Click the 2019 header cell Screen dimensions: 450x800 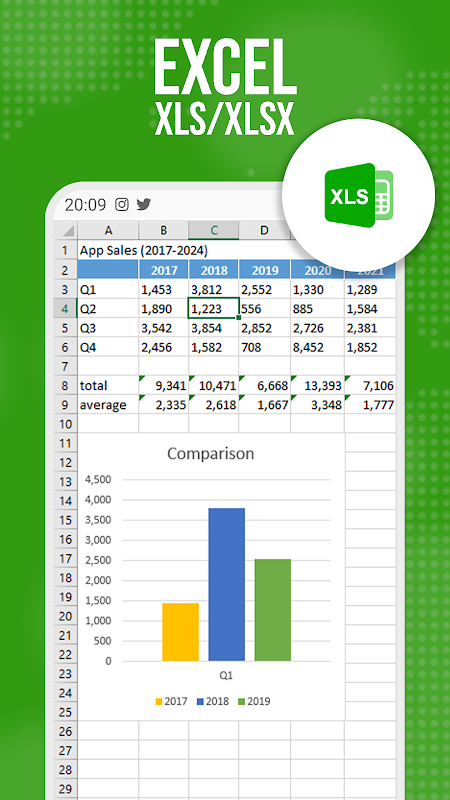coord(264,270)
